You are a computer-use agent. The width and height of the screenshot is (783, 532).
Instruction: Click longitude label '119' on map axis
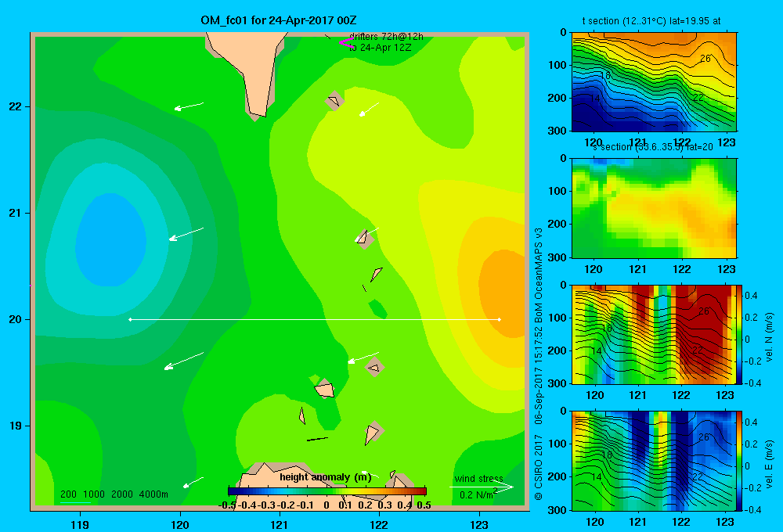click(x=80, y=524)
